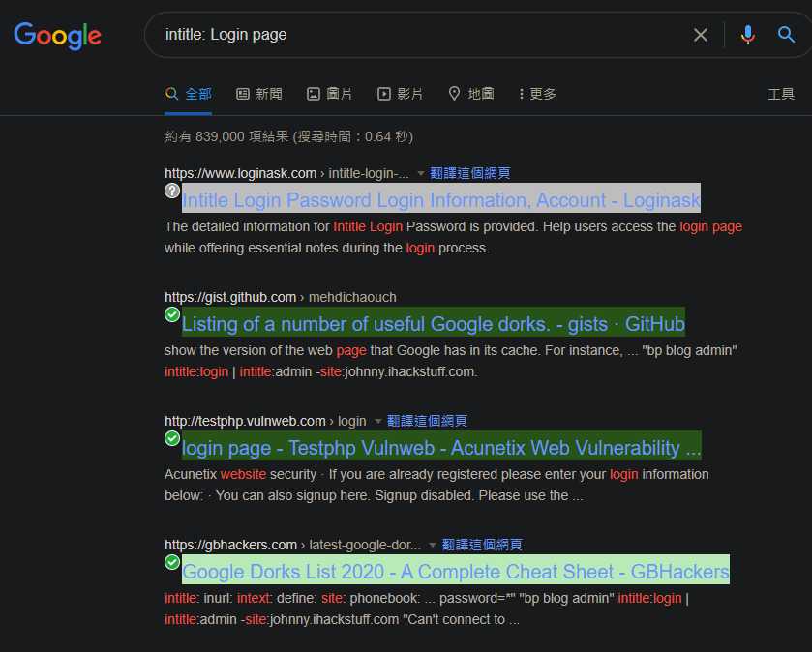The image size is (812, 652).
Task: Click the green checkmark icon beside the GitHub gists result
Action: click(172, 314)
